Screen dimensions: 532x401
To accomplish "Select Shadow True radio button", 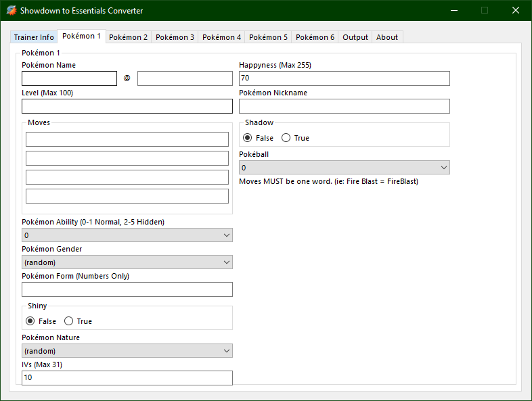I will pyautogui.click(x=286, y=138).
